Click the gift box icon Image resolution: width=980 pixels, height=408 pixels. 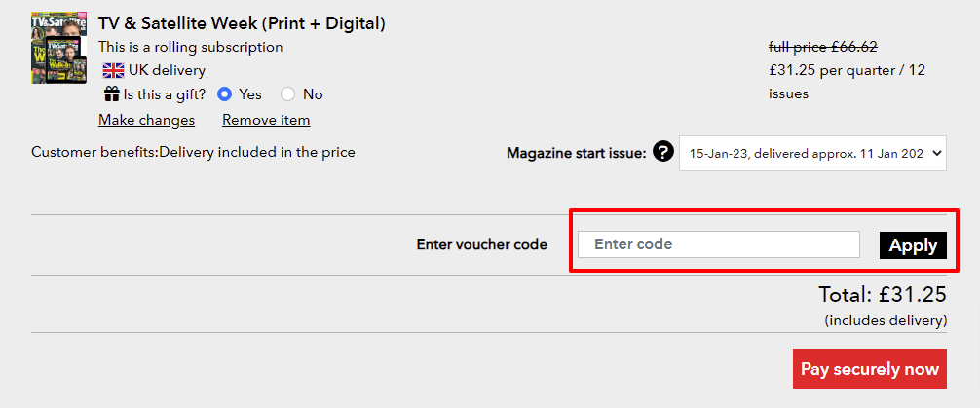(x=111, y=94)
